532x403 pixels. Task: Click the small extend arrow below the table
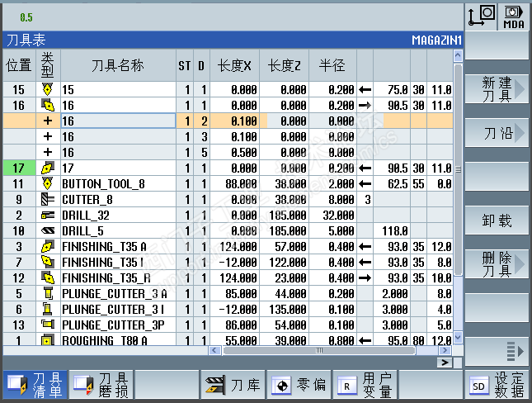pos(445,363)
